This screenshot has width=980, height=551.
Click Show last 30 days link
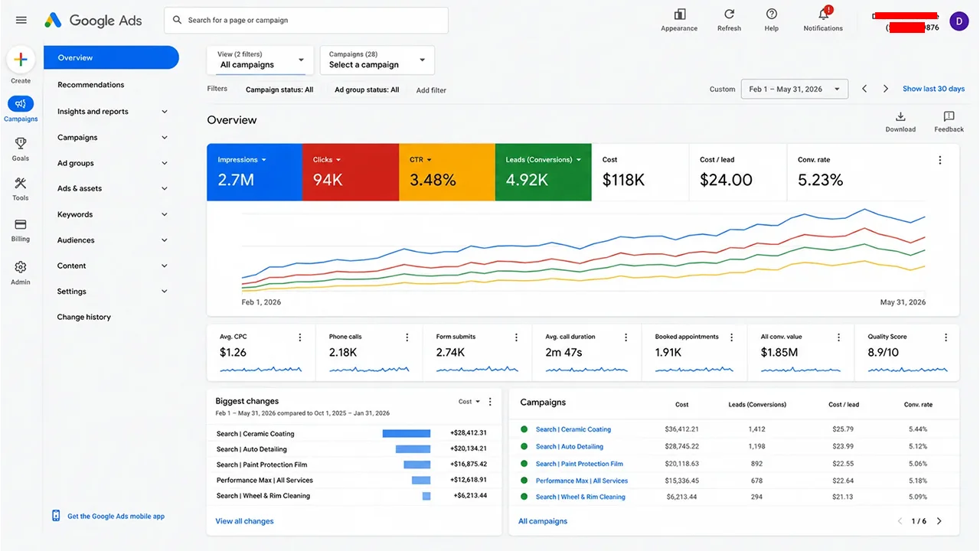[x=933, y=89]
